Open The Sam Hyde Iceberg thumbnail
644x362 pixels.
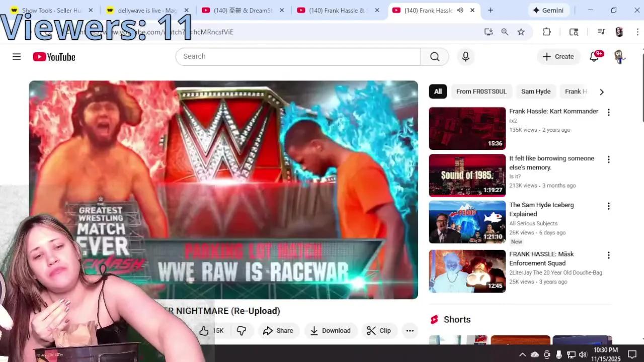coord(467,222)
